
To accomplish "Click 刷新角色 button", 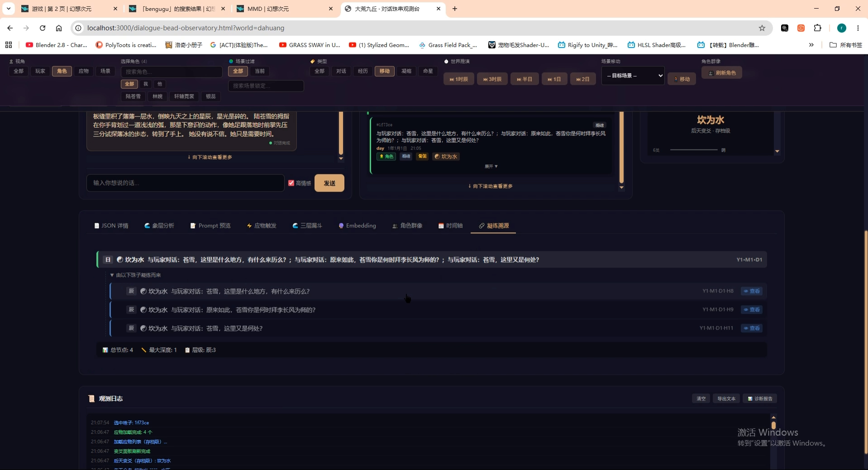I will tap(722, 72).
